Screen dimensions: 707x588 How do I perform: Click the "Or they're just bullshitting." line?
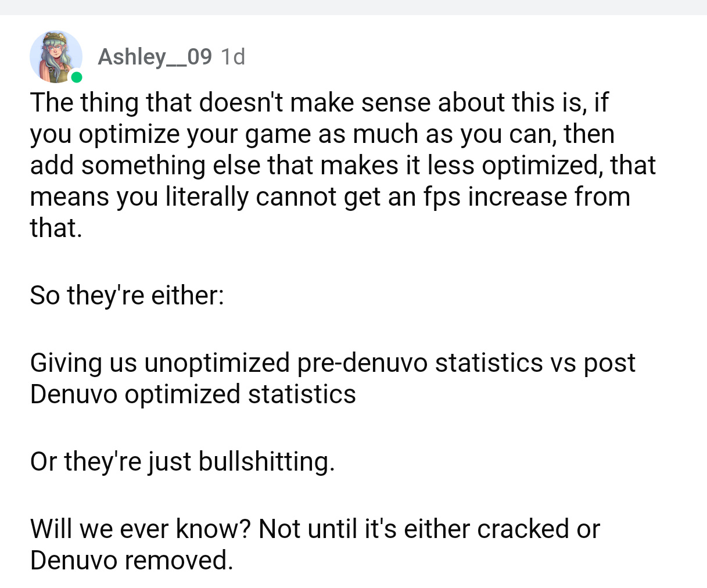(182, 461)
